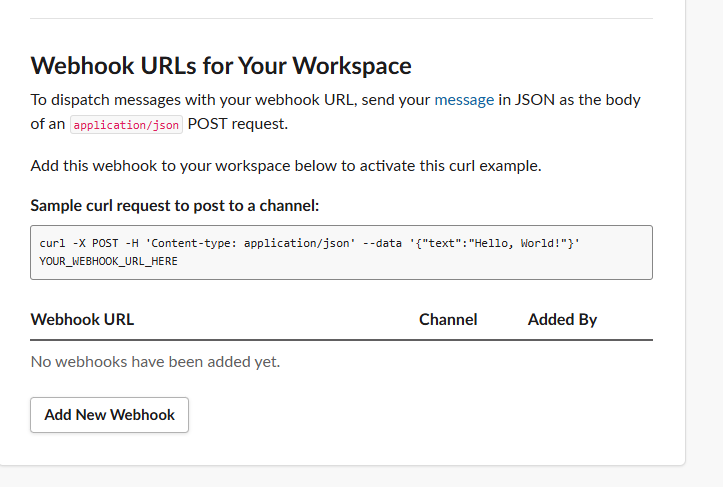
Task: Click the Sample curl request label
Action: (175, 206)
